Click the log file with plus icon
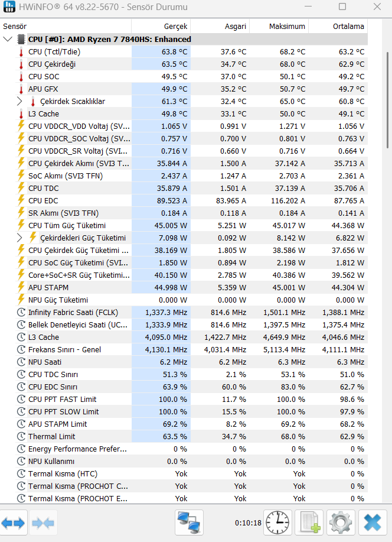This screenshot has height=542, width=392. [309, 522]
